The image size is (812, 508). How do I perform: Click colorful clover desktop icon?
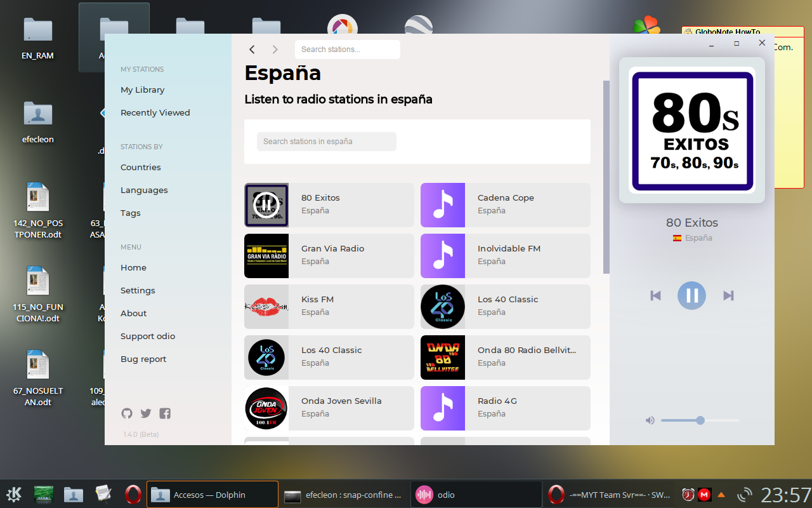pos(646,27)
